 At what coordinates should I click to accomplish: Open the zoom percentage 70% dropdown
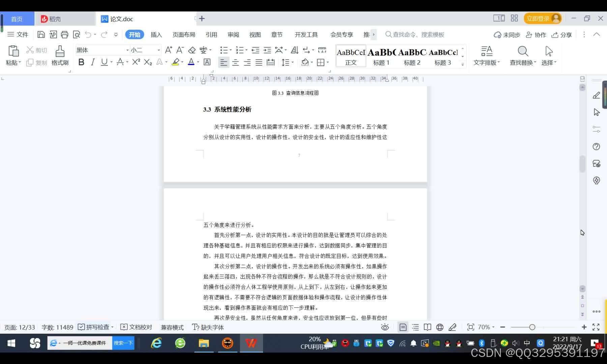click(486, 327)
